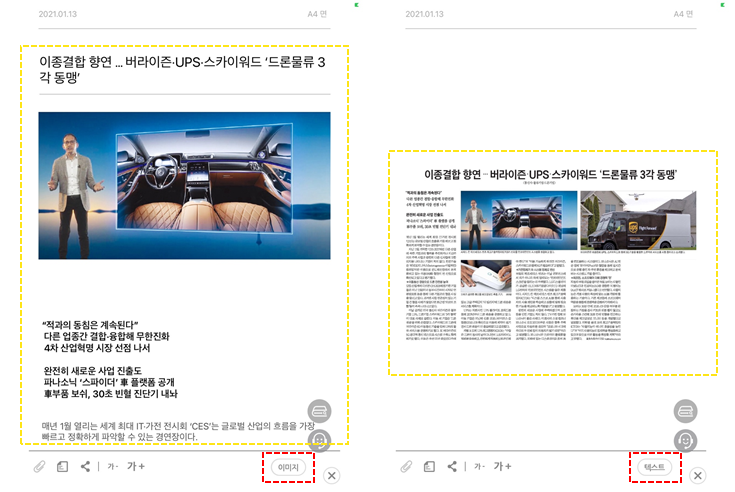Click the small car interior photo on the newspaper page
Image resolution: width=735 pixels, height=492 pixels.
(519, 220)
